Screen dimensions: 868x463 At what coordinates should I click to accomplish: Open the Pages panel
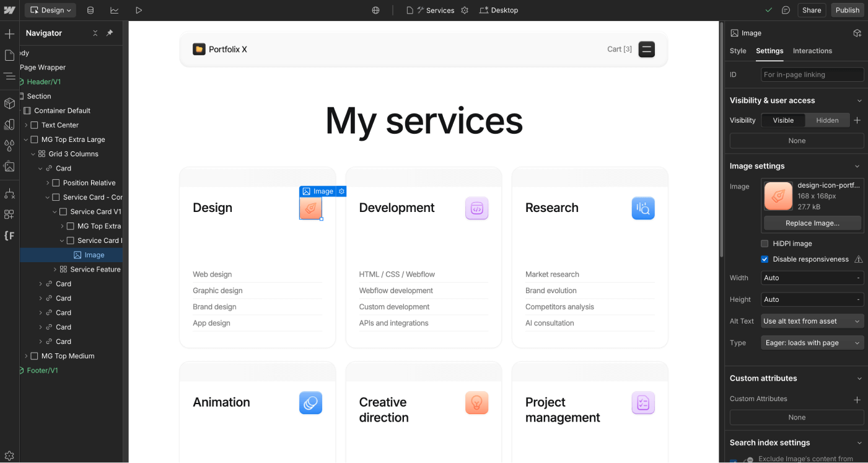point(10,55)
